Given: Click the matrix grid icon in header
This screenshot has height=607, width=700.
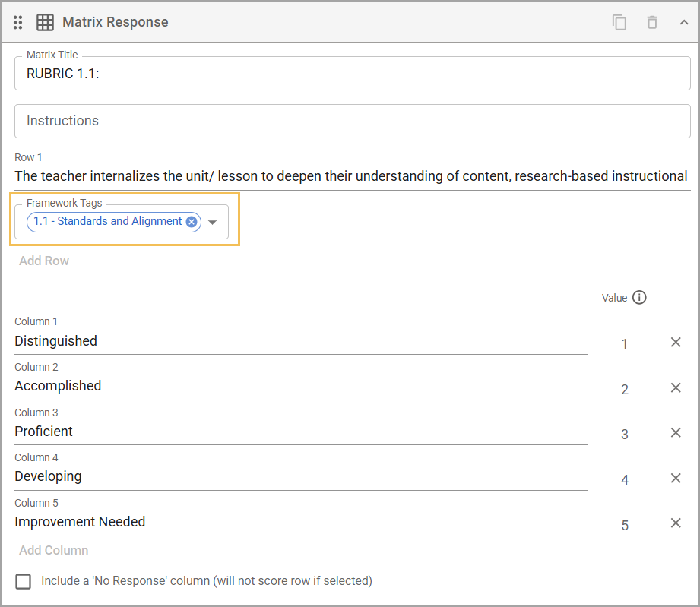Looking at the screenshot, I should (x=45, y=22).
